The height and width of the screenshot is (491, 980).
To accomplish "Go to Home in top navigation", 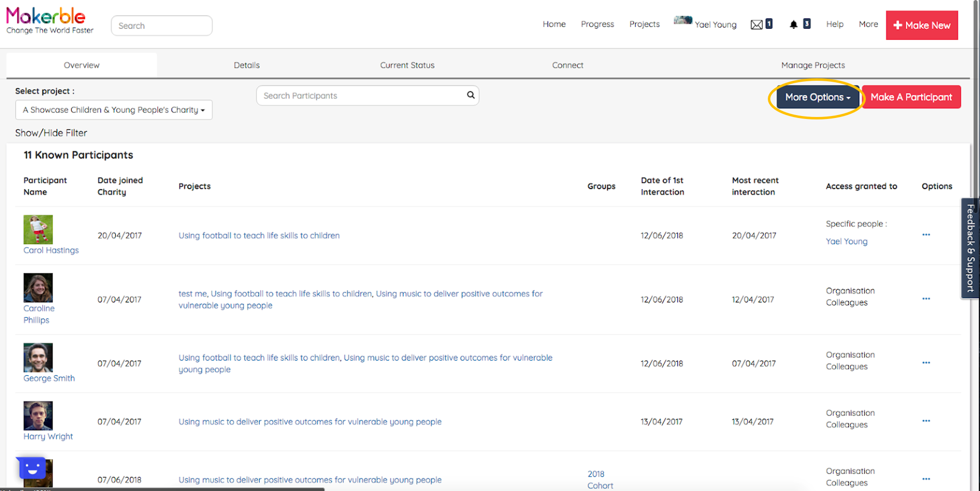I will point(554,24).
